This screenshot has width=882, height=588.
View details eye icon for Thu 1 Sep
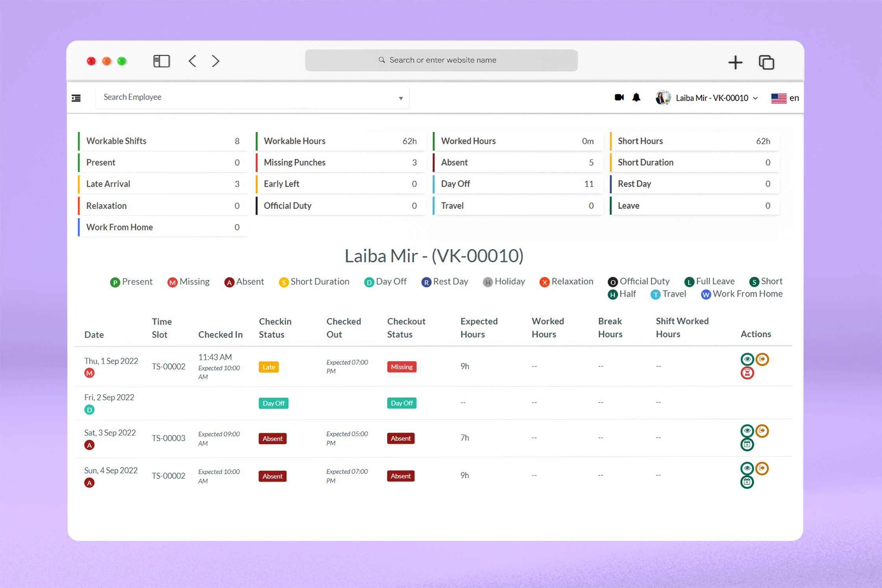pos(747,359)
